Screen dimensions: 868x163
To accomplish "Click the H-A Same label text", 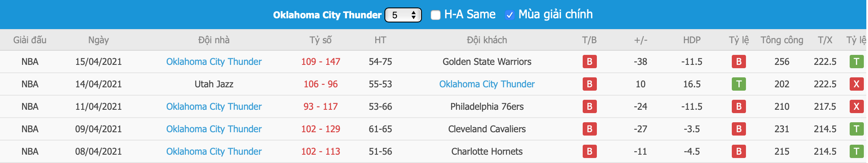I will [x=470, y=15].
